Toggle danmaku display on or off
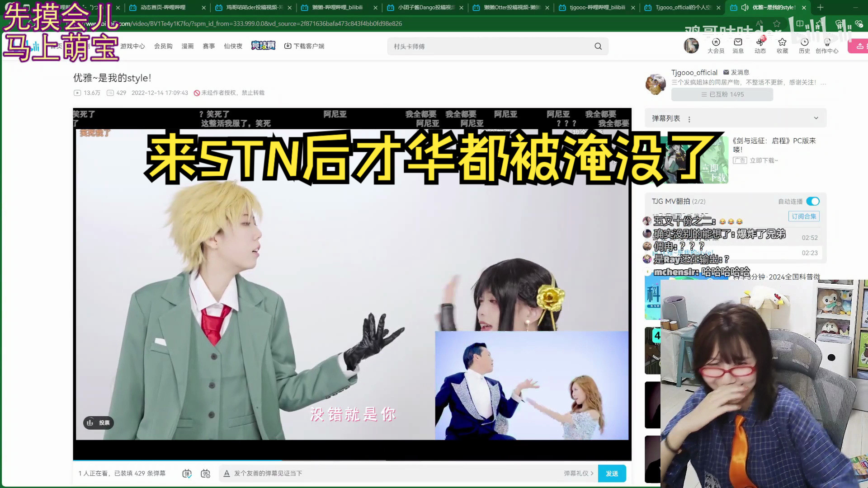The height and width of the screenshot is (488, 868). click(187, 473)
